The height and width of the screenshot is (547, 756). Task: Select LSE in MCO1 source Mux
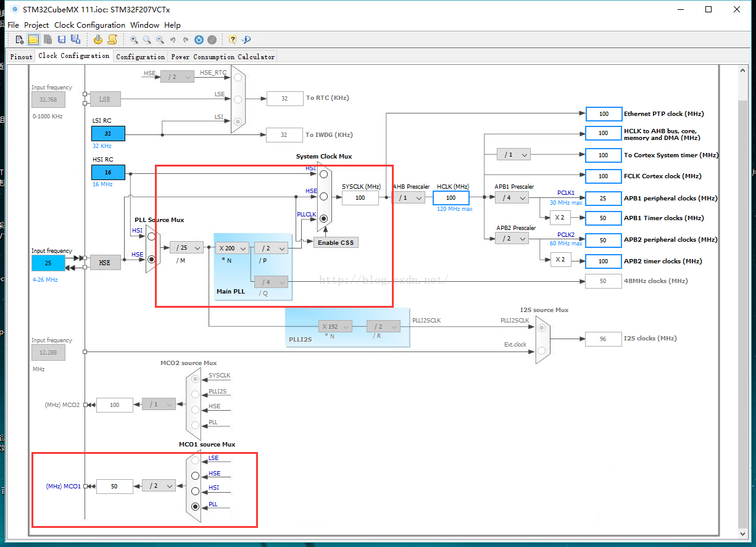coord(196,460)
